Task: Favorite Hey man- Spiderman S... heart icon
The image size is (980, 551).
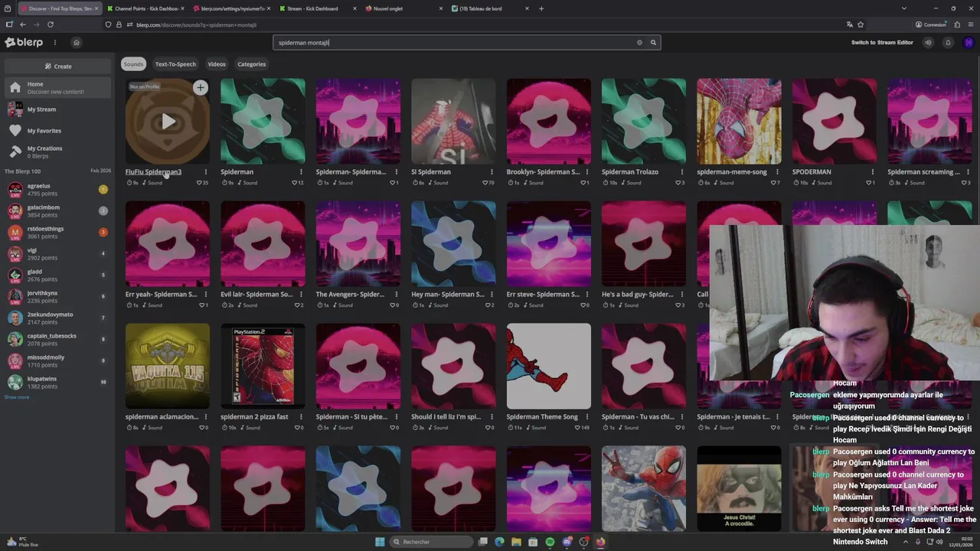Action: pyautogui.click(x=488, y=305)
